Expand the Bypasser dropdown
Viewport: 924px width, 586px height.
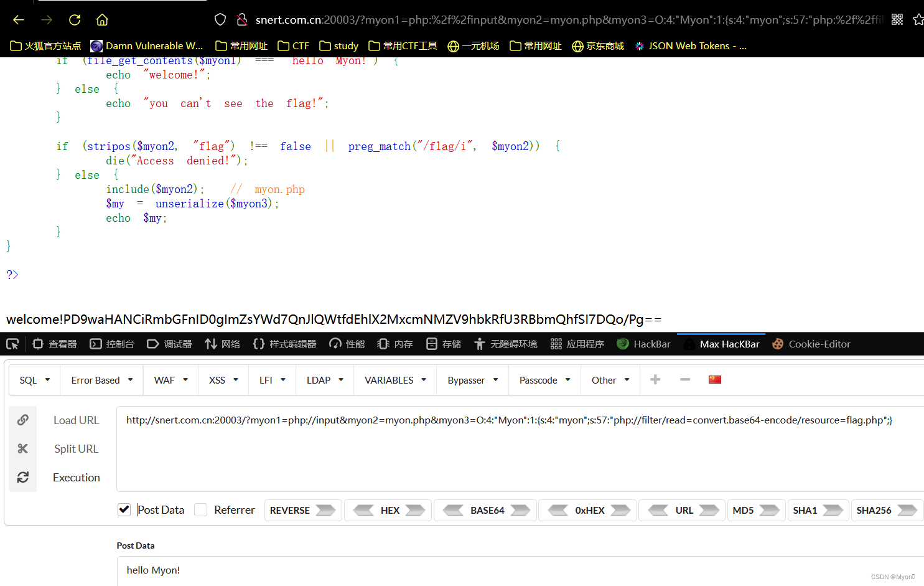pyautogui.click(x=473, y=380)
